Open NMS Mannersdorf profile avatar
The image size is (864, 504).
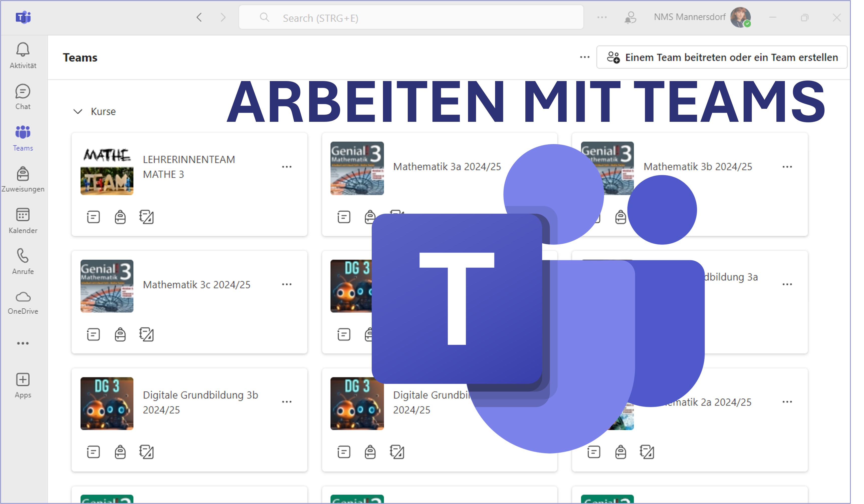741,17
